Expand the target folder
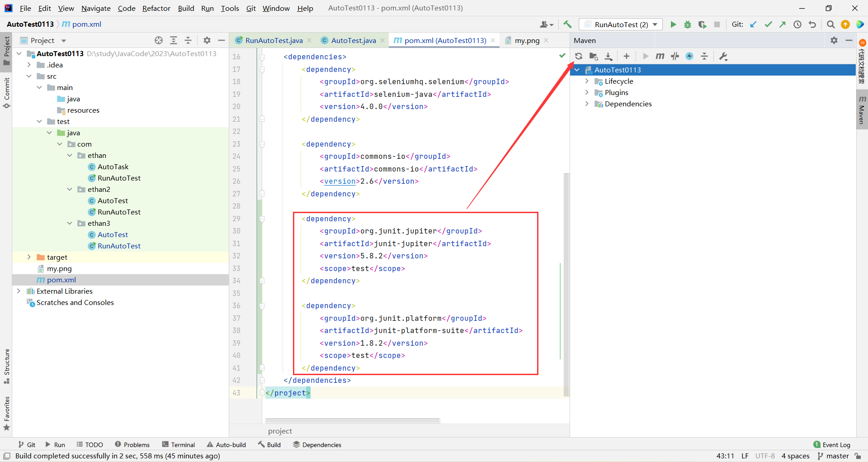This screenshot has width=868, height=462. [29, 257]
